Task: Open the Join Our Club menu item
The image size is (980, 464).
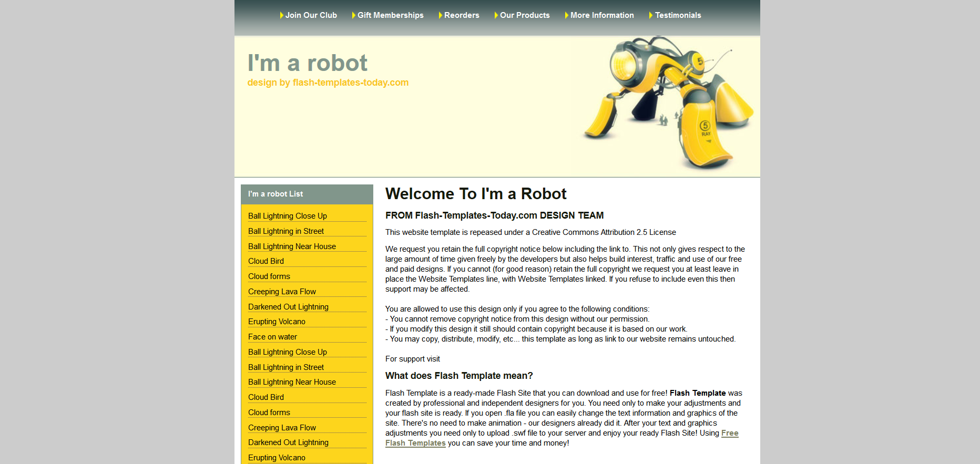Action: pos(310,15)
